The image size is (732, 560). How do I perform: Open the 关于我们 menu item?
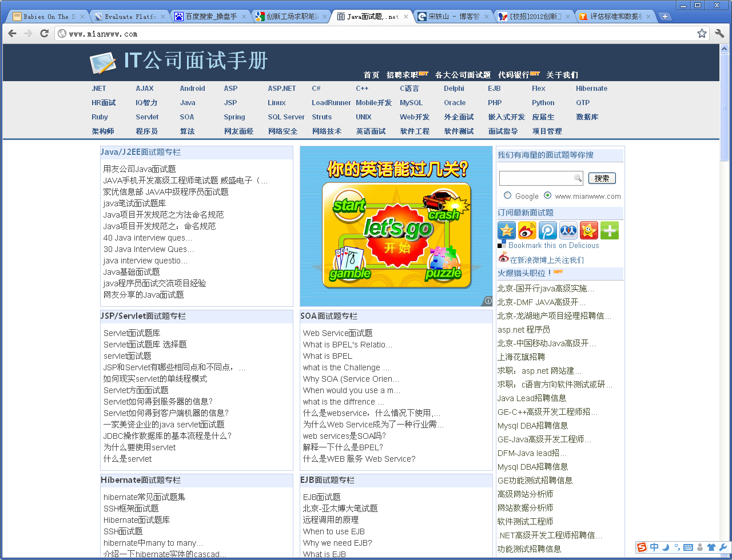[562, 75]
